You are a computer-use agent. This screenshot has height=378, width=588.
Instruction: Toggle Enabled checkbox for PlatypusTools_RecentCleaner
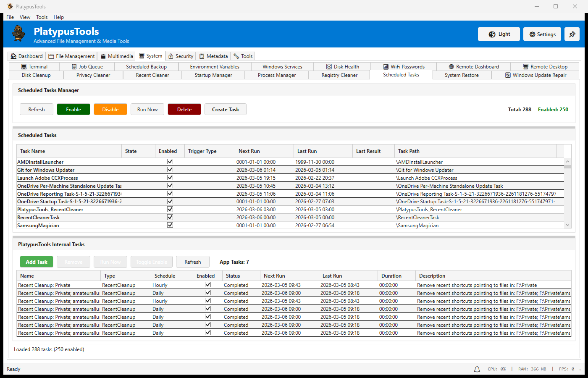click(x=170, y=209)
